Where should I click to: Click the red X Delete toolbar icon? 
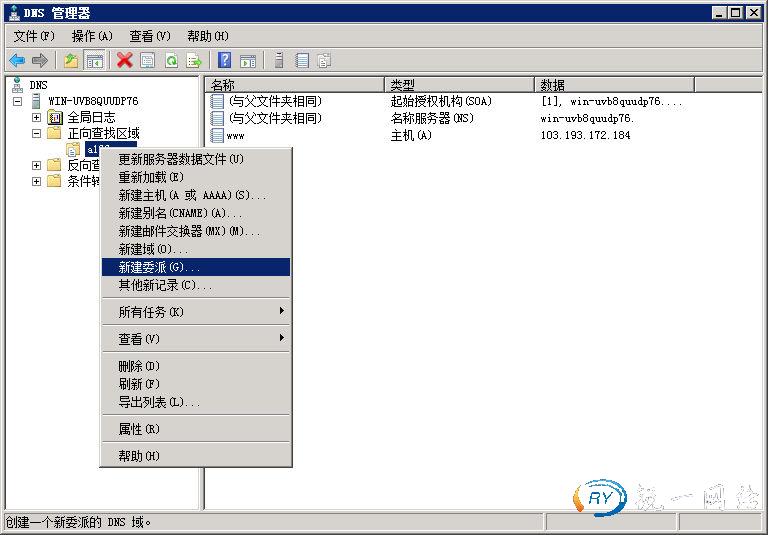coord(125,61)
